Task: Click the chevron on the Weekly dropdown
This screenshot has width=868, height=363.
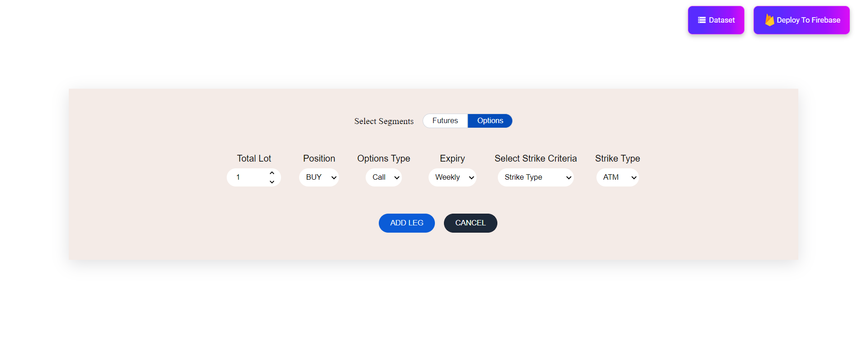Action: point(471,177)
